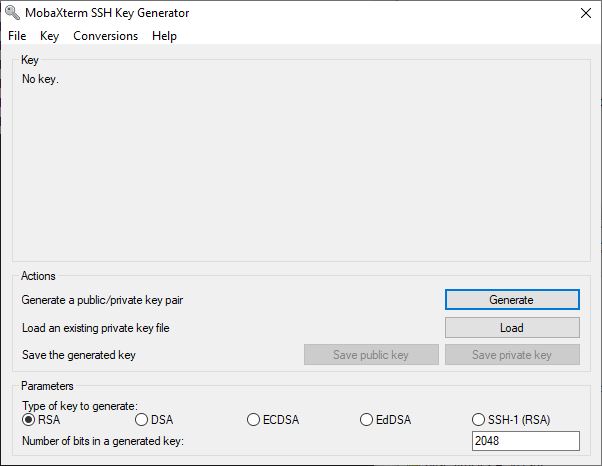Click the 'Type of key to generate' label
Screen dimensions: 602x466
click(80, 406)
